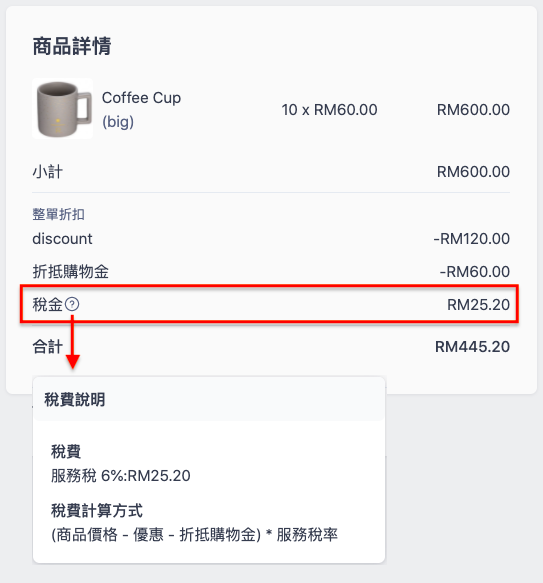Click the RM600.00 product line total
Screen dimensions: 543x583
[x=473, y=110]
